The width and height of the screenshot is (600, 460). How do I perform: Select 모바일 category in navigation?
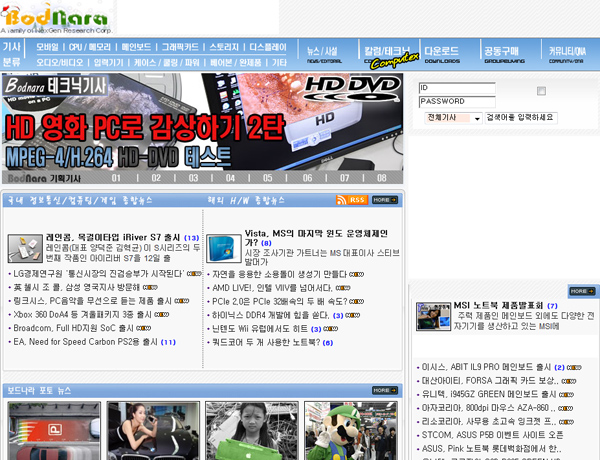(x=47, y=47)
